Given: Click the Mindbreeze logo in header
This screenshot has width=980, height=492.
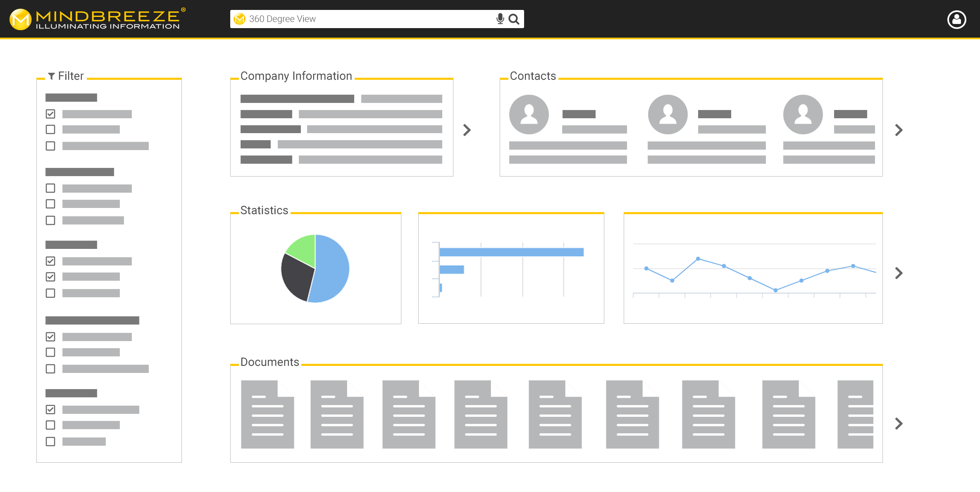Looking at the screenshot, I should pyautogui.click(x=98, y=19).
